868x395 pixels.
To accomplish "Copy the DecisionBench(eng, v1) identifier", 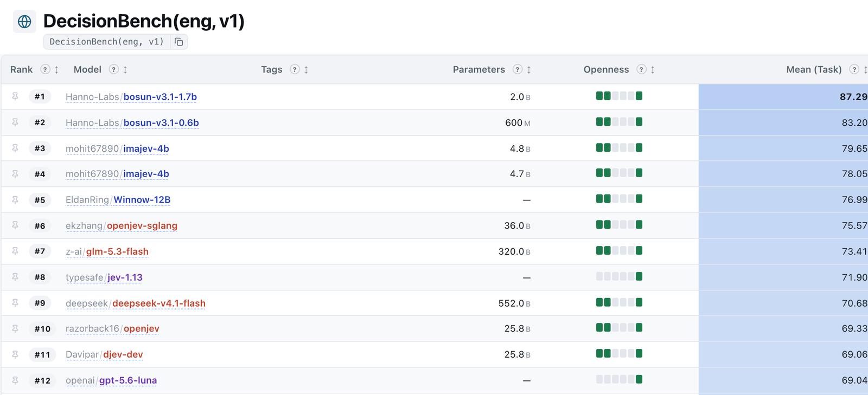I will point(179,42).
